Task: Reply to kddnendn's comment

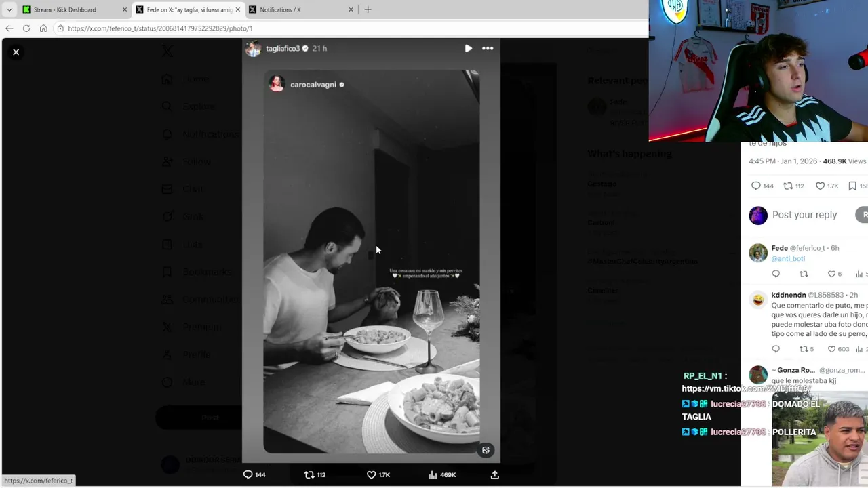Action: point(776,349)
